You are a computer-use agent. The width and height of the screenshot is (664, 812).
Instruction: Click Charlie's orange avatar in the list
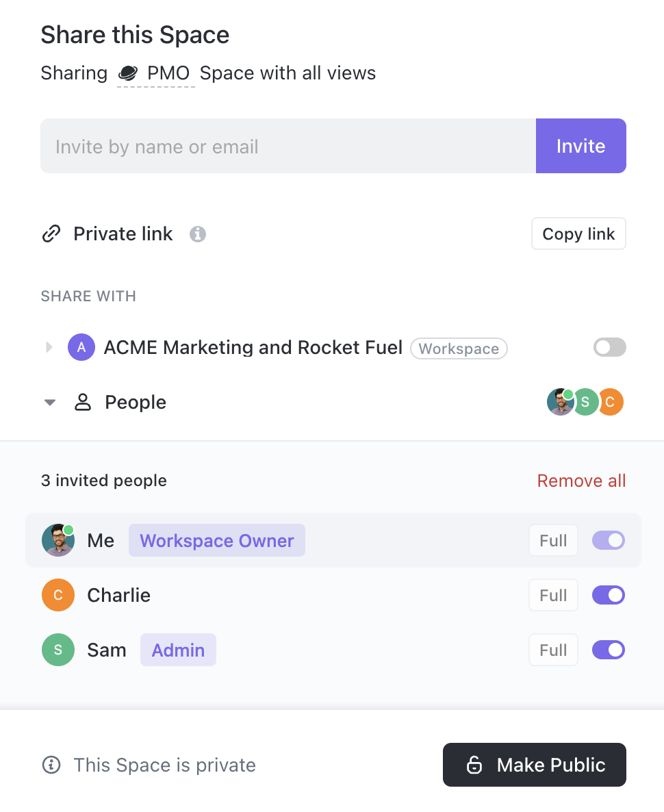tap(58, 595)
